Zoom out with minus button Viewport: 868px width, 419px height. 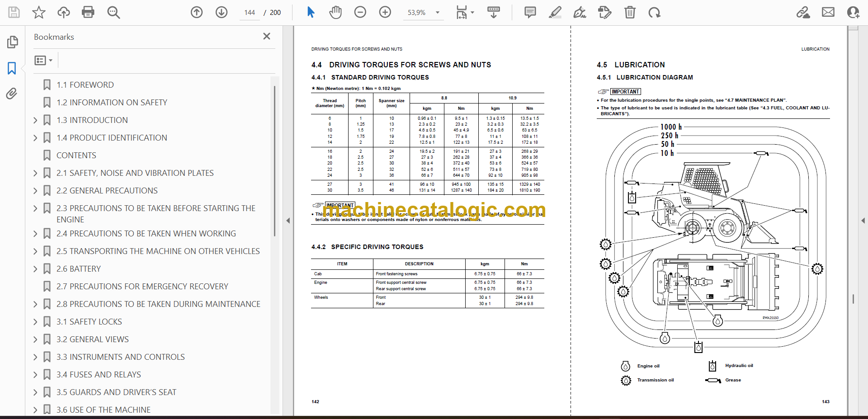click(x=360, y=12)
